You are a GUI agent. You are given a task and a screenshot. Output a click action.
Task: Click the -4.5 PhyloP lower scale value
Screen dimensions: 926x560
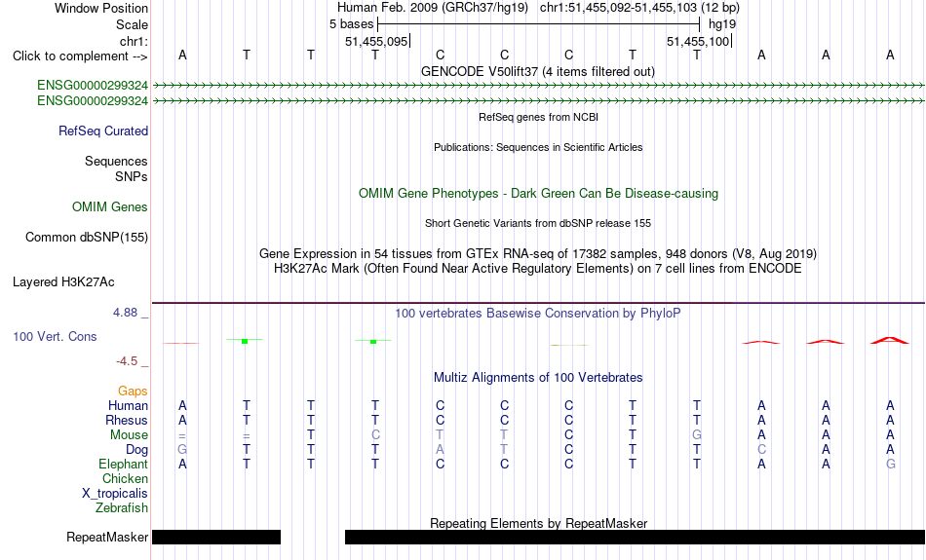(127, 361)
